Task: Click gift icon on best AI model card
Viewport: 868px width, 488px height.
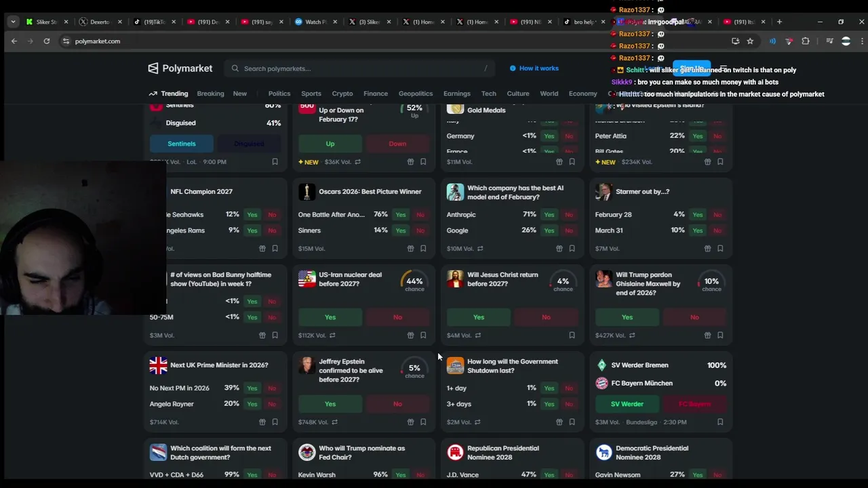Action: (559, 249)
